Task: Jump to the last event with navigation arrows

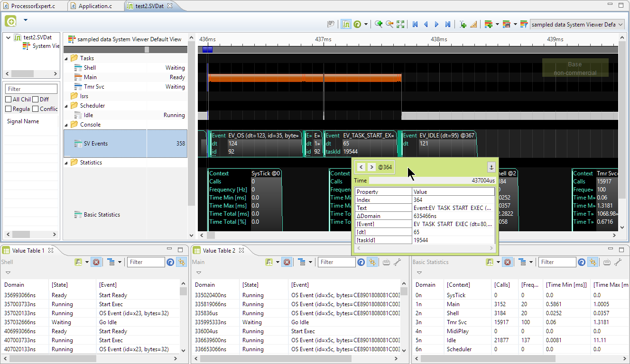Action: point(447,24)
